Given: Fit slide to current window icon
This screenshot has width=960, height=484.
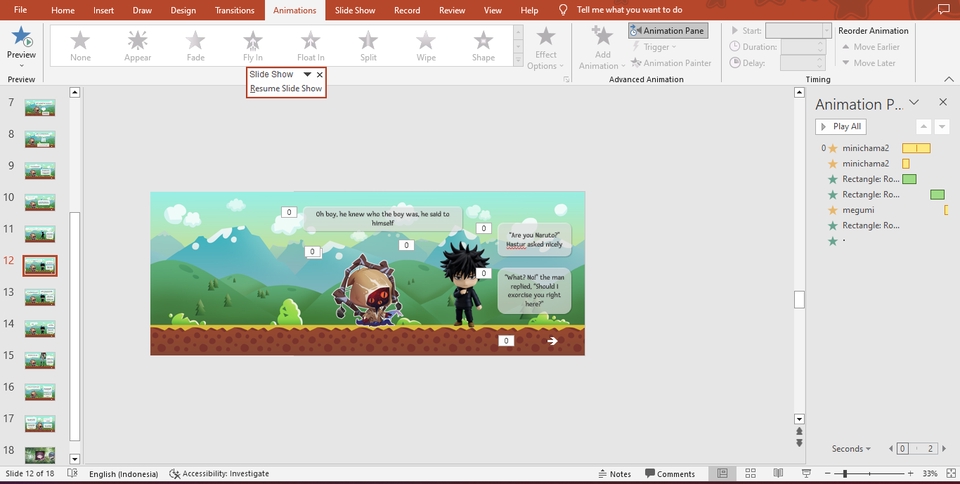Looking at the screenshot, I should [951, 473].
